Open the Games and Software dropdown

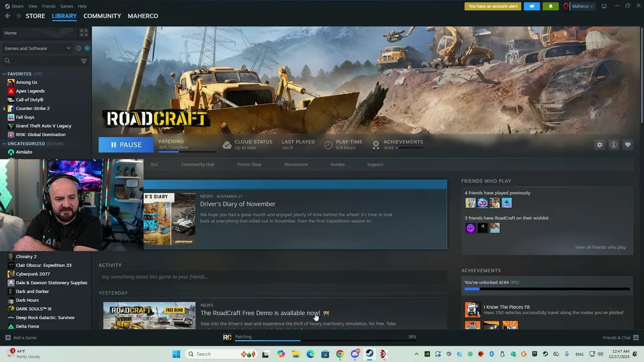[37, 48]
